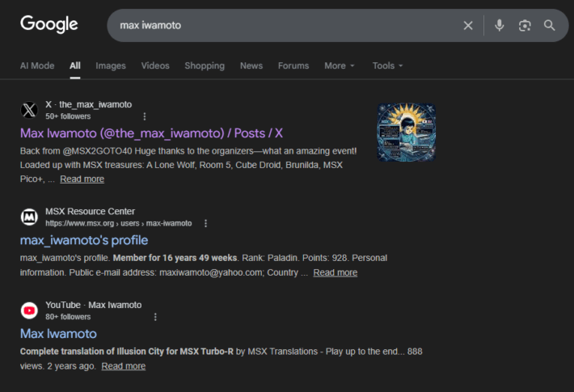Open Max Iwamoto YouTube result link

58,334
